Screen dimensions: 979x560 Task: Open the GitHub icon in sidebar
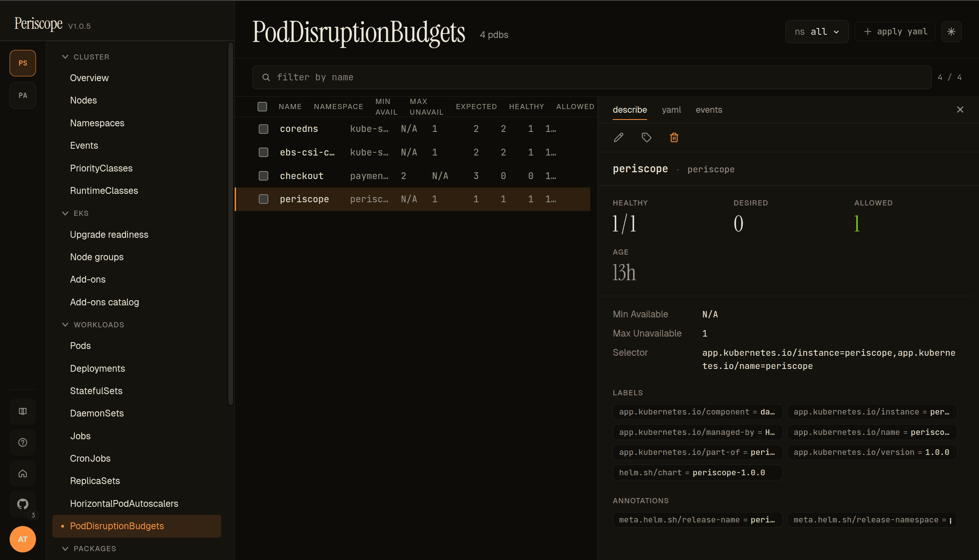coord(23,504)
